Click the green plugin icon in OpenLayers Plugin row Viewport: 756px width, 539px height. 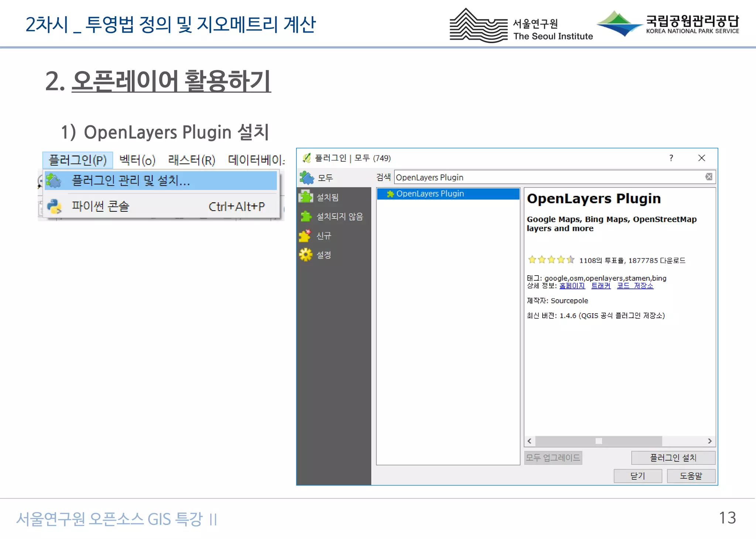pyautogui.click(x=390, y=194)
